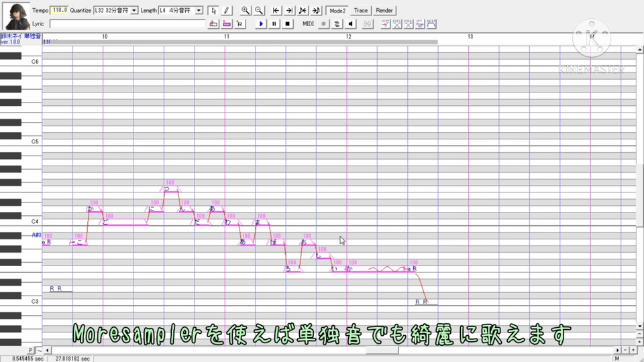
Task: Click measure marker 13 on the ruler
Action: (470, 36)
